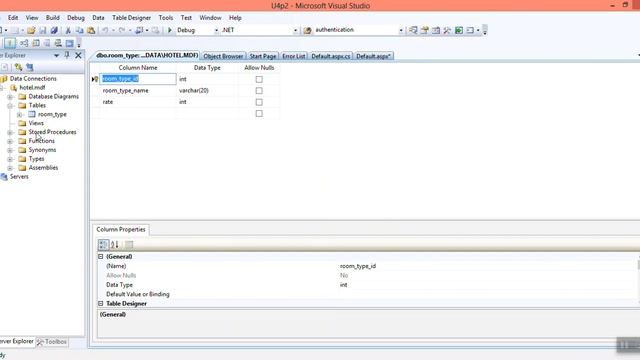Click the Open File folder icon in toolbar
The image size is (640, 360).
[x=31, y=30]
